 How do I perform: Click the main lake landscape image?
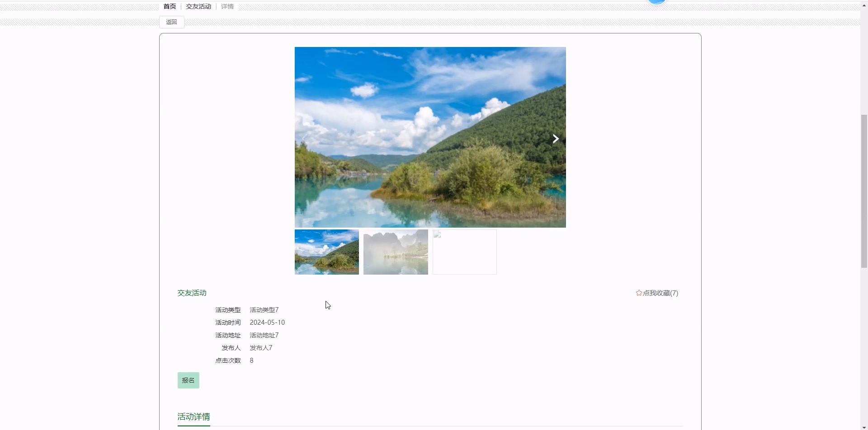(430, 137)
